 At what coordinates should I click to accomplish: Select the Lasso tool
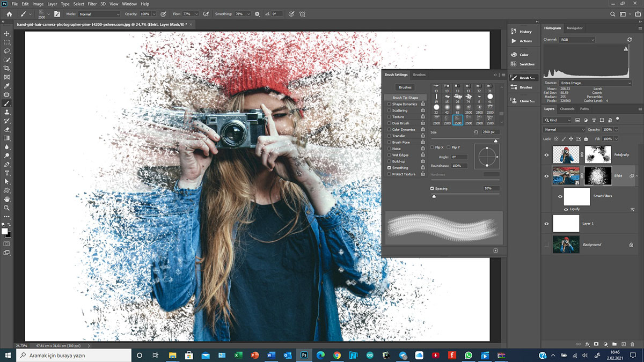click(7, 51)
